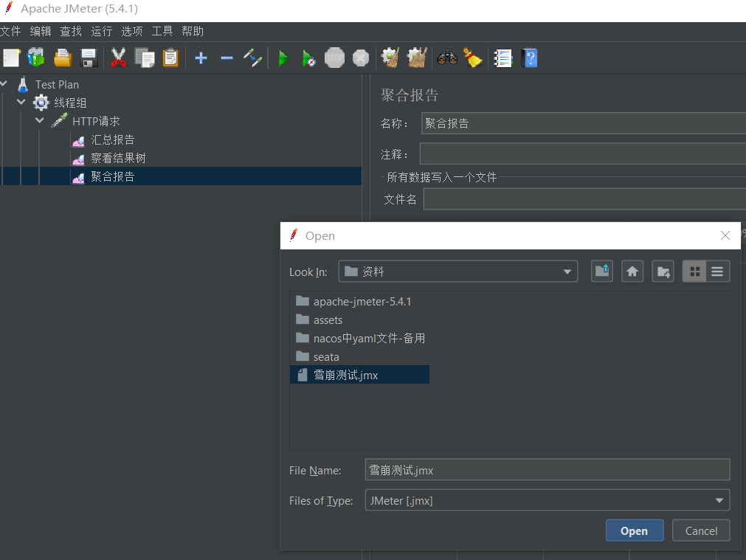746x560 pixels.
Task: Select 察看结果树 in the tree
Action: point(118,159)
